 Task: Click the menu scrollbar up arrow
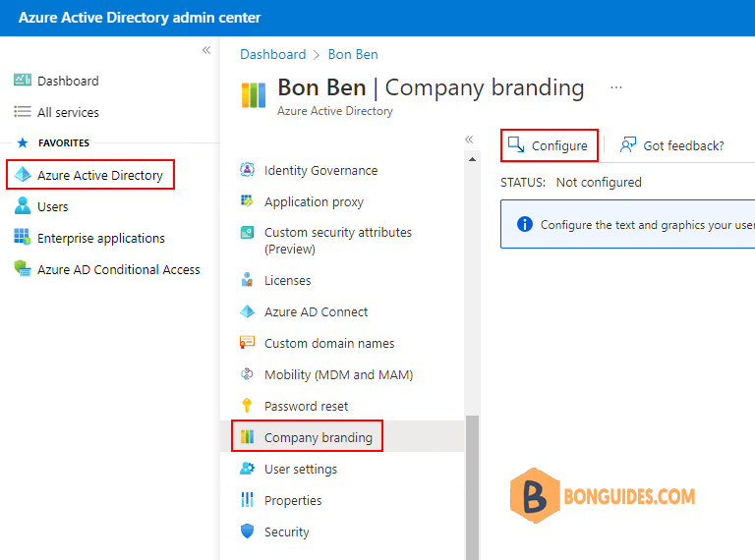[472, 159]
